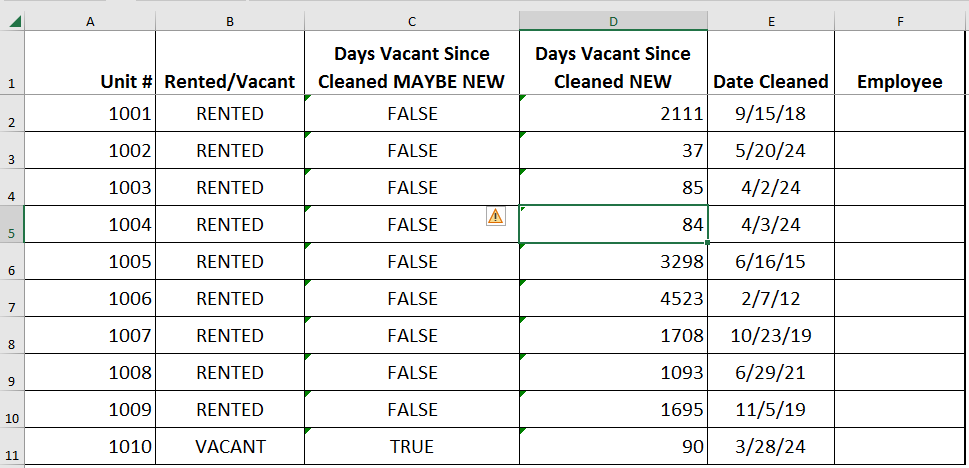The width and height of the screenshot is (969, 468).
Task: Click the Employee header cell
Action: (900, 62)
